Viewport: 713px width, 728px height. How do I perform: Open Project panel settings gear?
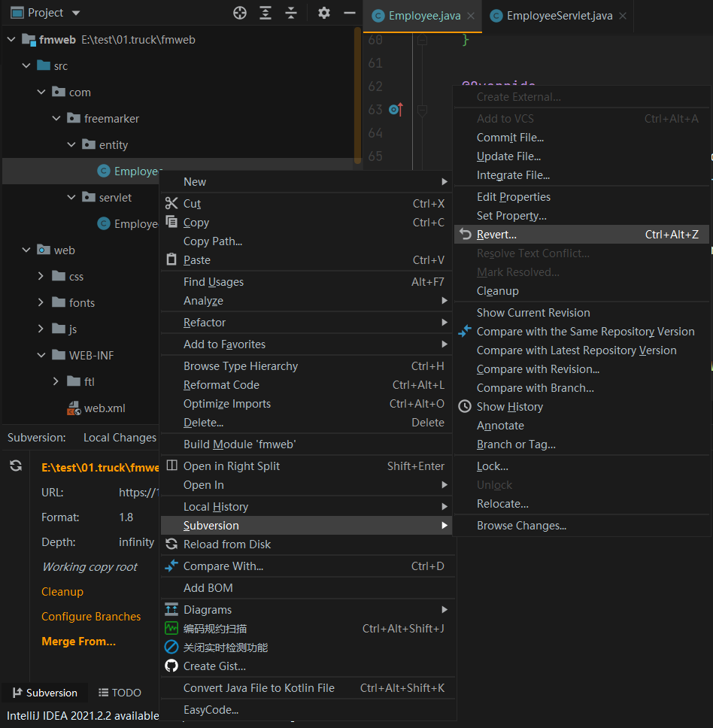[324, 13]
